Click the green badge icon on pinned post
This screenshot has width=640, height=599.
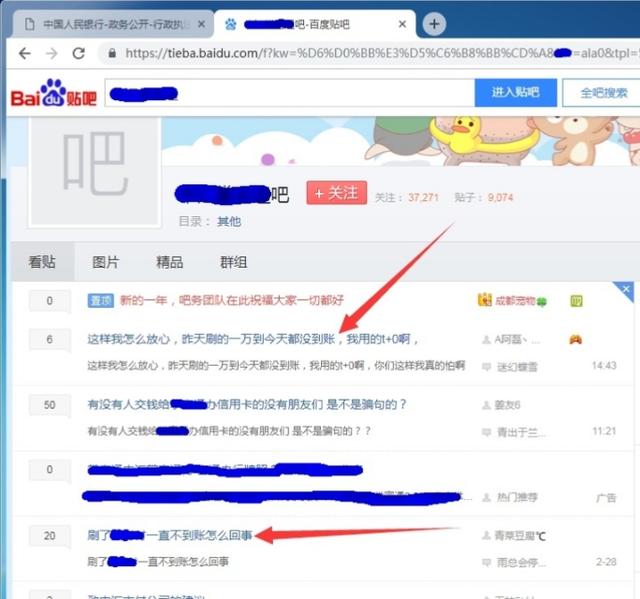[576, 300]
